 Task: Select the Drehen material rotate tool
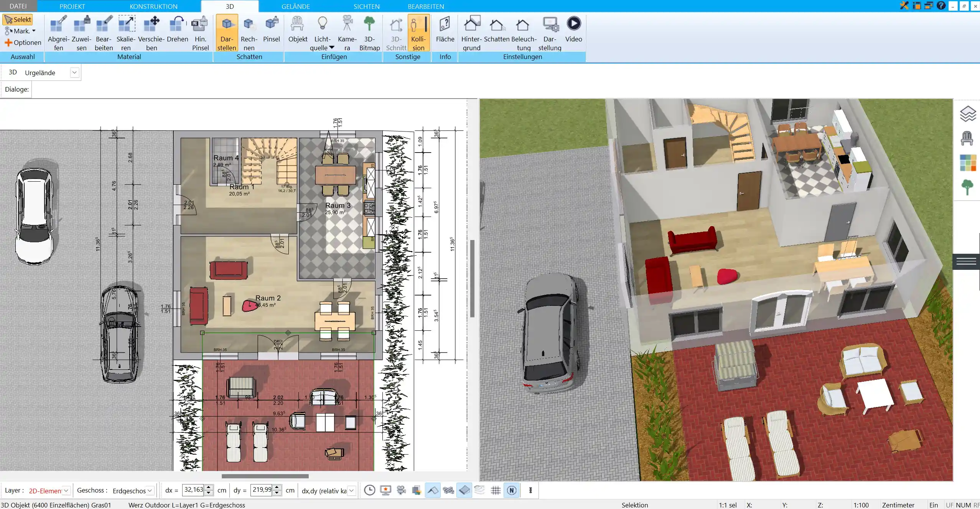pos(177,29)
